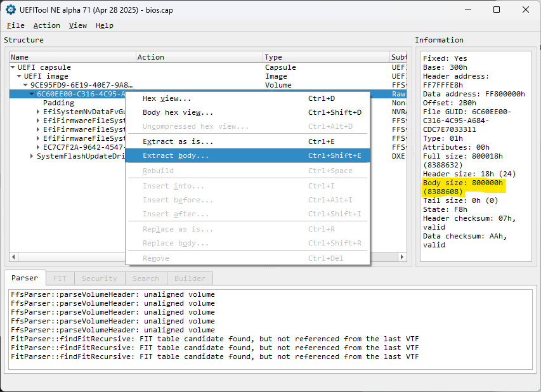Click the Name column header
The image size is (541, 392).
pyautogui.click(x=72, y=57)
